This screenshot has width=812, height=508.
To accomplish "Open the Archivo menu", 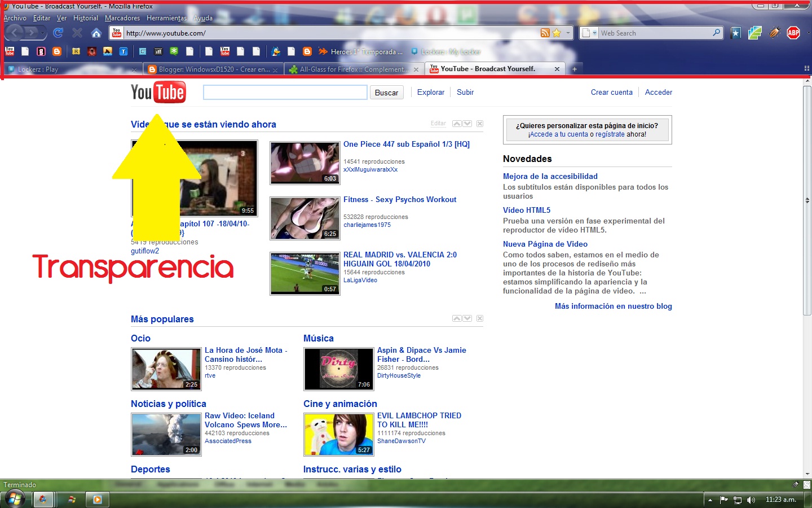I will point(15,18).
